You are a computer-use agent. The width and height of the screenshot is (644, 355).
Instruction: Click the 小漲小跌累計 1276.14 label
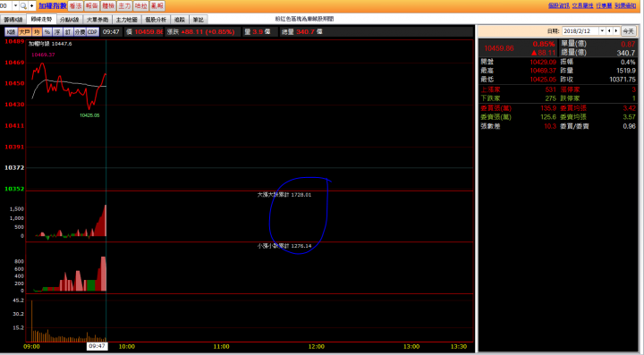point(284,246)
